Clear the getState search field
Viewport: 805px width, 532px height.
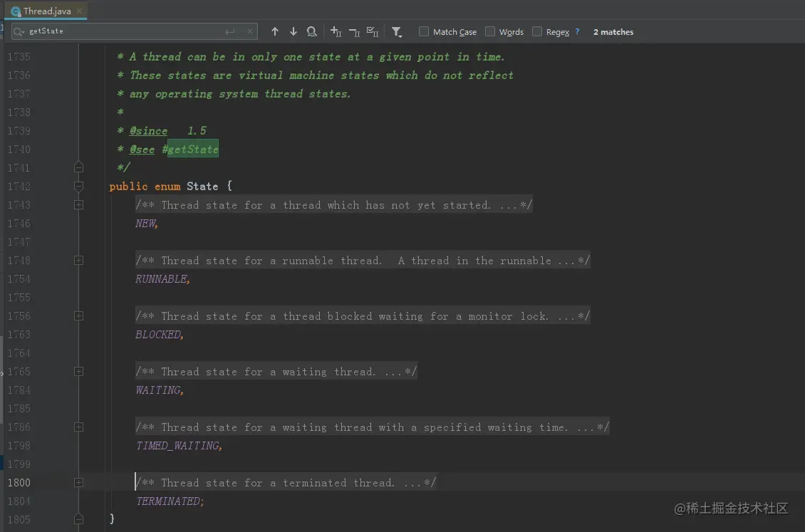[250, 32]
